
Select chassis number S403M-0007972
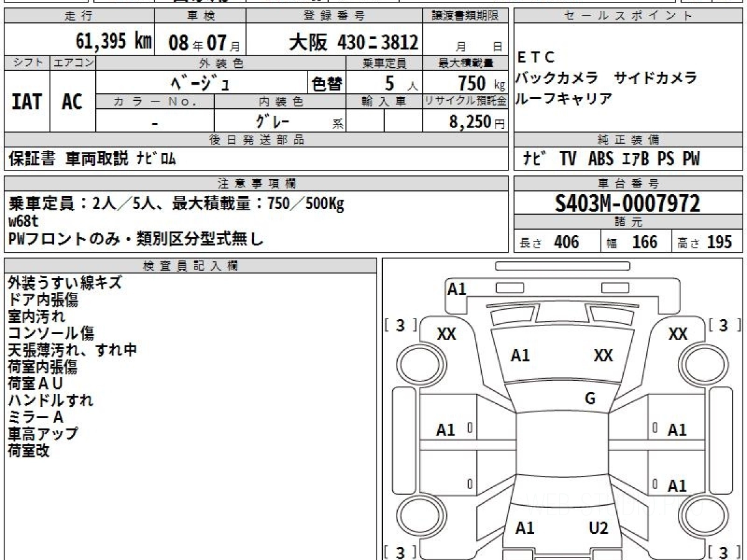(x=628, y=203)
